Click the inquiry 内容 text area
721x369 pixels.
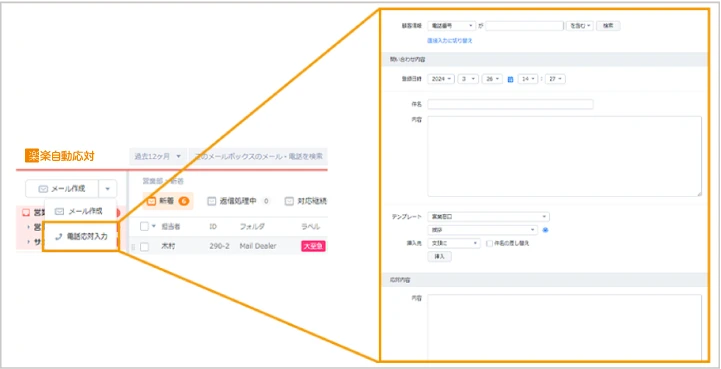coord(564,156)
